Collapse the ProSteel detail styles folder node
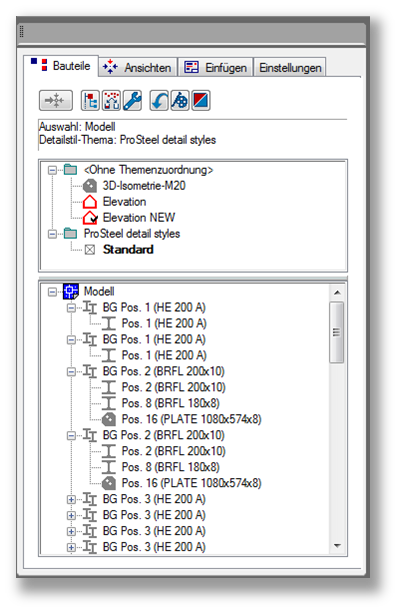The height and width of the screenshot is (612, 399). 52,234
